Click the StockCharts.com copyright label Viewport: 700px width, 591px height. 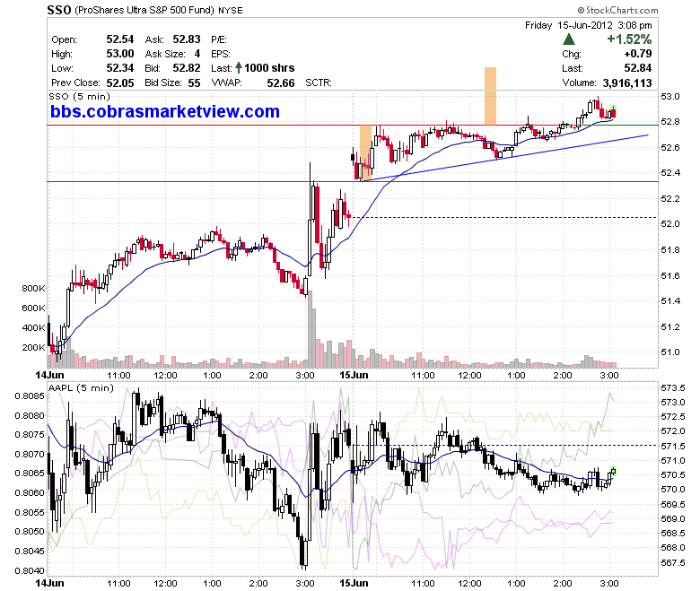pos(617,10)
